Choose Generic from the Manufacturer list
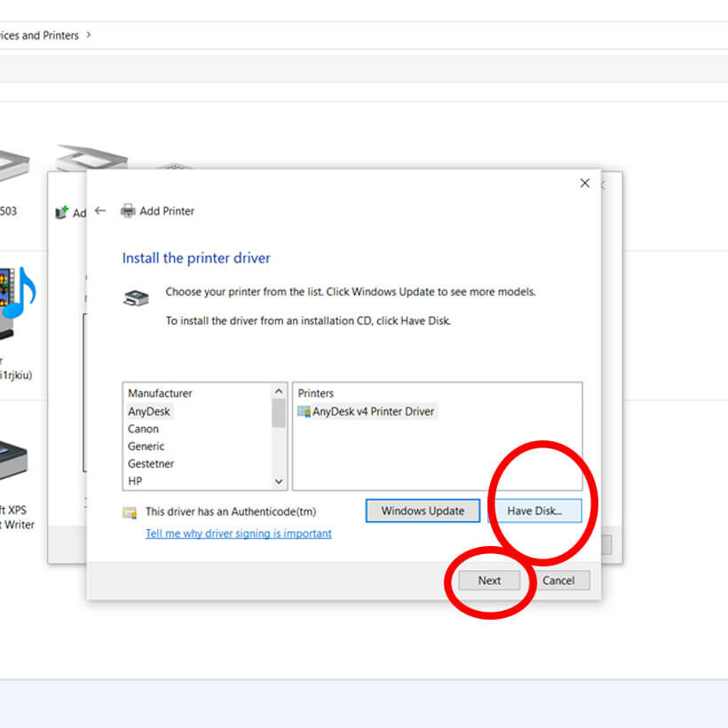The image size is (728, 728). tap(146, 447)
